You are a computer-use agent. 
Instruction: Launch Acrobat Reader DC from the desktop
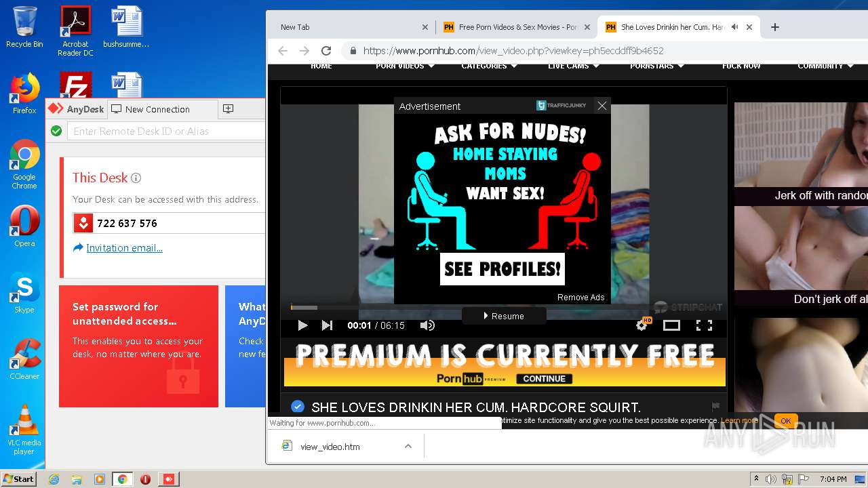pos(75,30)
